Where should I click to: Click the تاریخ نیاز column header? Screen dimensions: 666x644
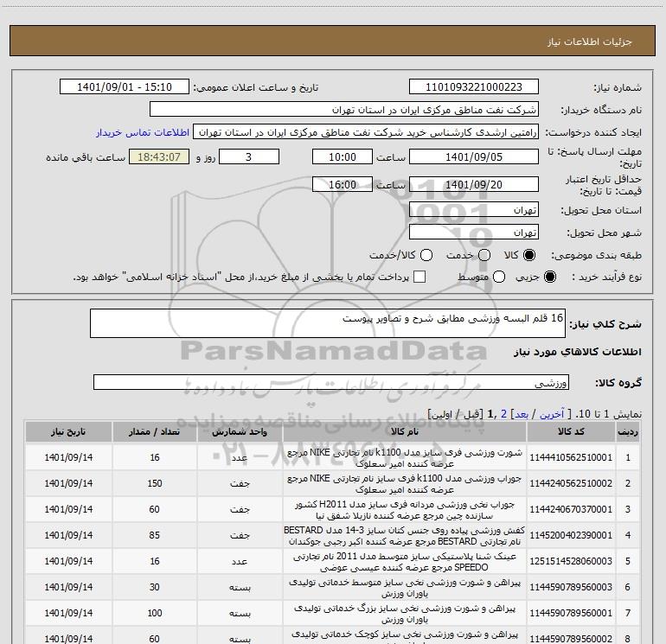coord(68,432)
